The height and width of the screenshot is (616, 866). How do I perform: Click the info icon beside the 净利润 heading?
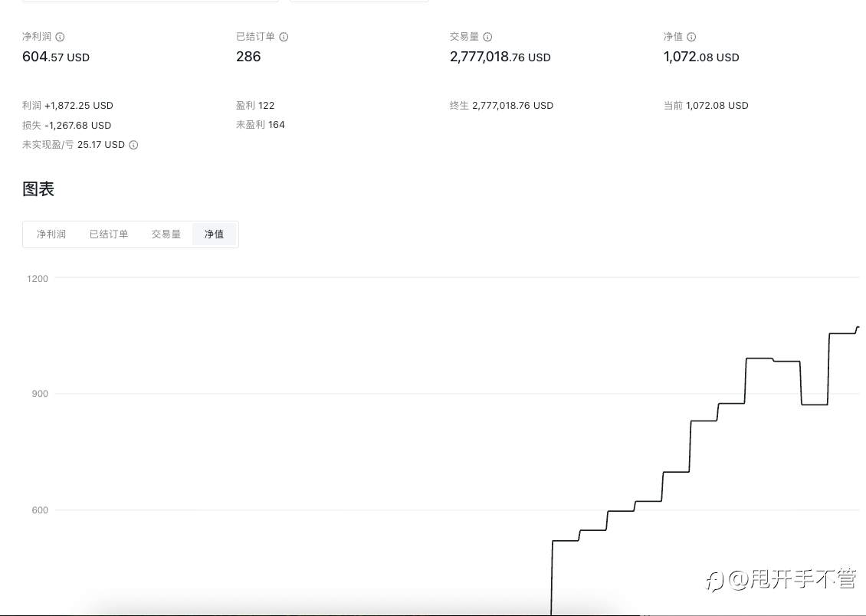tap(61, 37)
